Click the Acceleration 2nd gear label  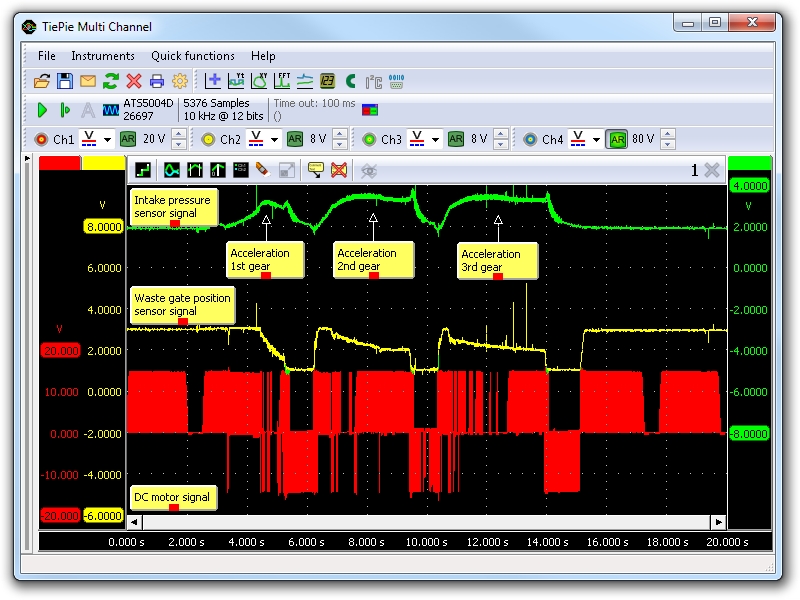click(371, 259)
